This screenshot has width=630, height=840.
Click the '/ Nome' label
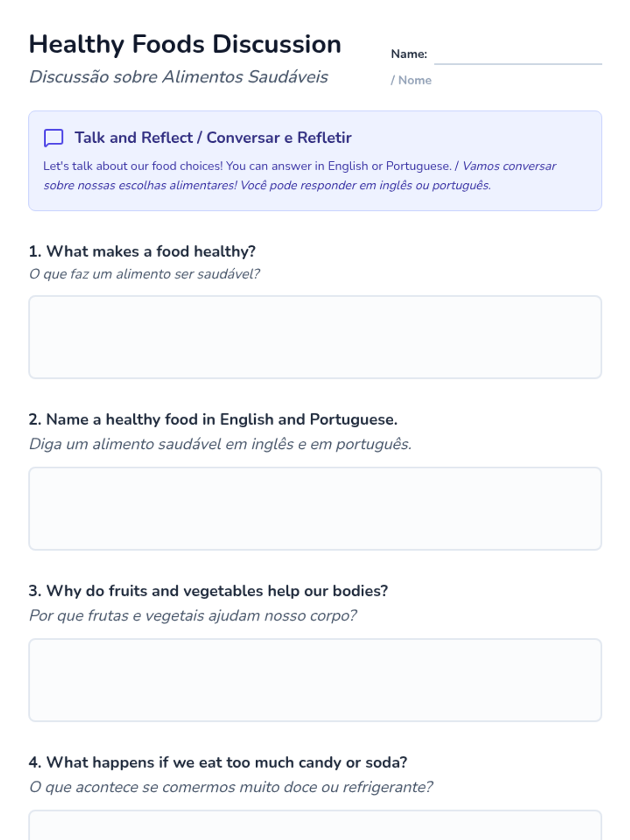pos(411,80)
